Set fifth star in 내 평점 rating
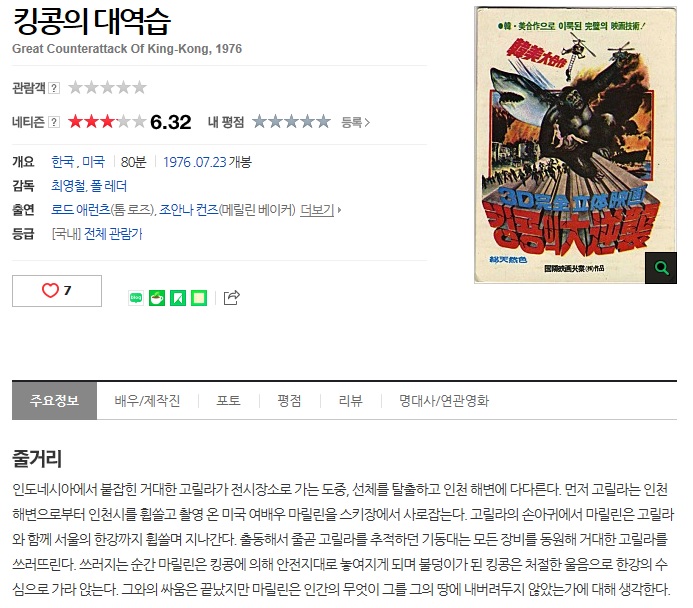The height and width of the screenshot is (608, 693). click(x=324, y=122)
